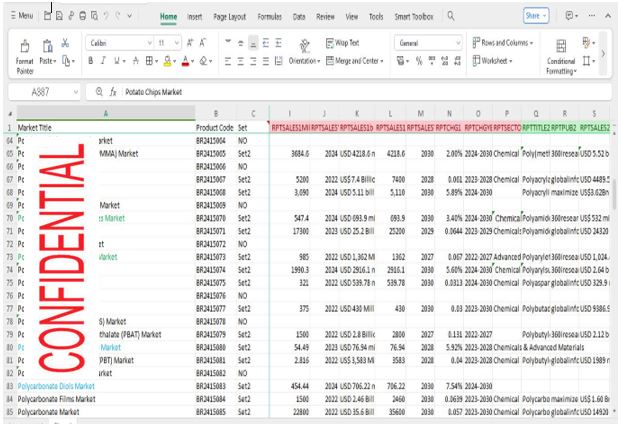Screen dimensions: 622x430
Task: Click the Increase Decimal icon
Action: [445, 61]
